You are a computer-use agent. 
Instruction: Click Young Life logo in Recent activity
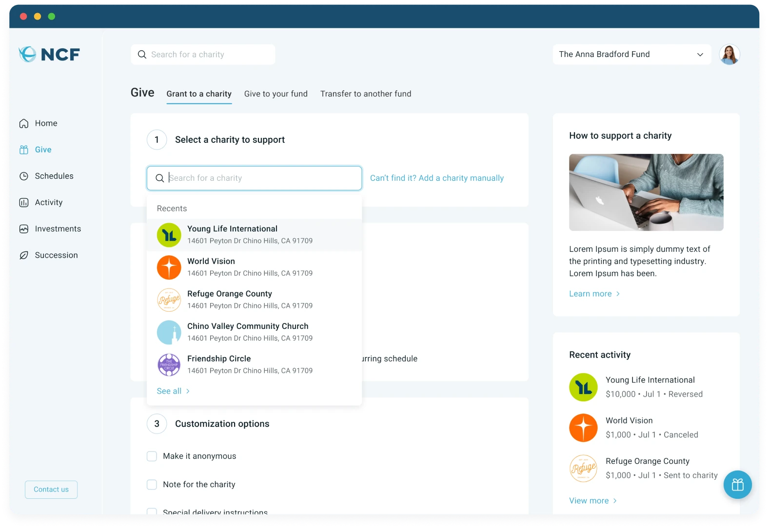click(583, 387)
